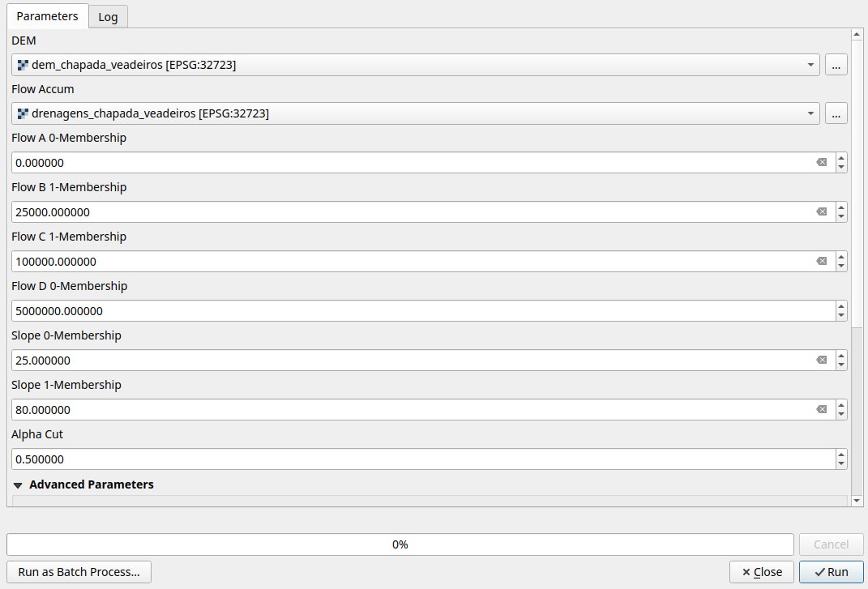Click Run as Batch Process button
The width and height of the screenshot is (868, 589).
(79, 571)
